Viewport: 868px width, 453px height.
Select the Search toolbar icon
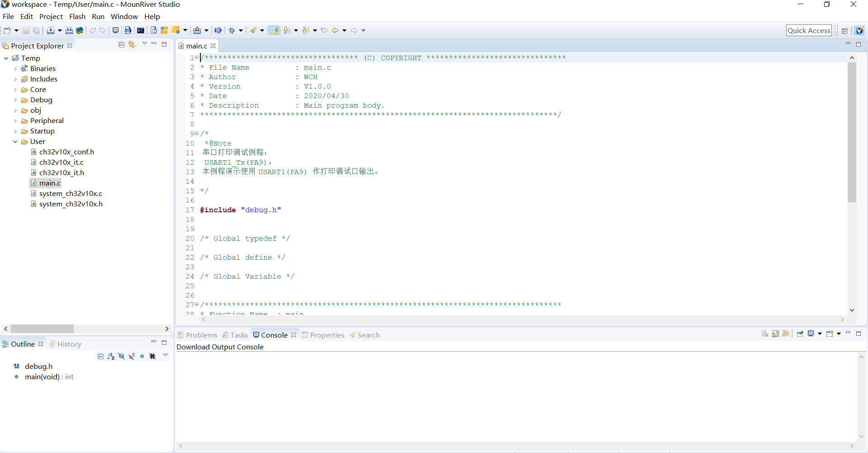254,30
